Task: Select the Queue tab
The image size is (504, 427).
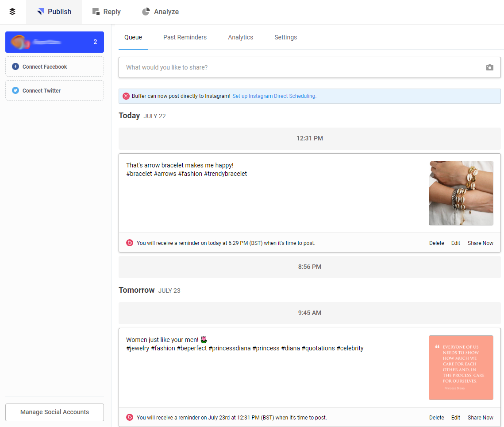Action: point(133,37)
